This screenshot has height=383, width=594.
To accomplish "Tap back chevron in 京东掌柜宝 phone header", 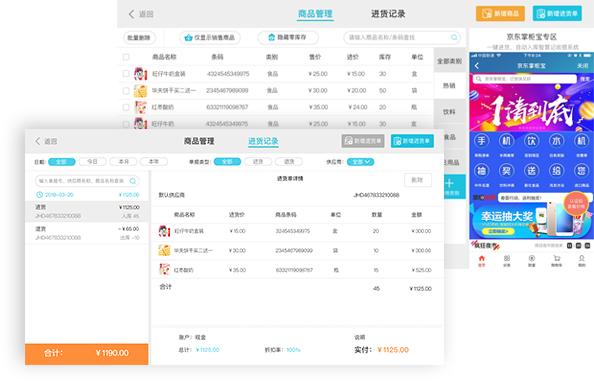I will (477, 66).
